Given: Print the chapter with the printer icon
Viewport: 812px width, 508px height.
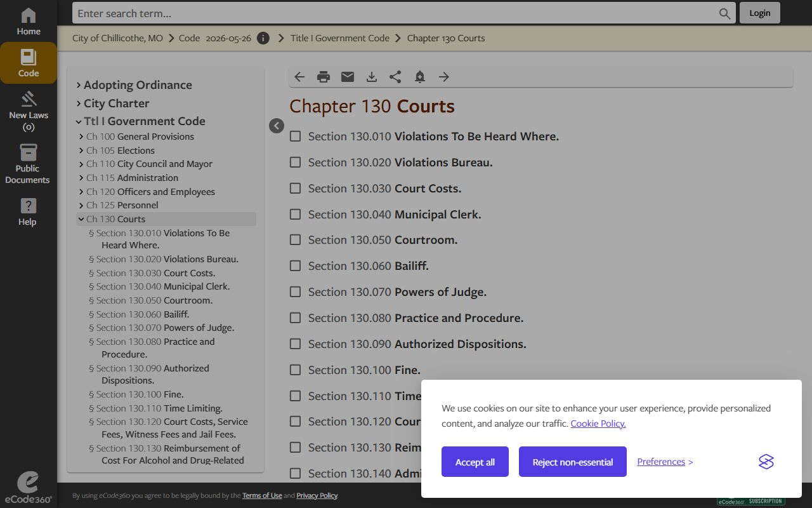Looking at the screenshot, I should coord(324,77).
